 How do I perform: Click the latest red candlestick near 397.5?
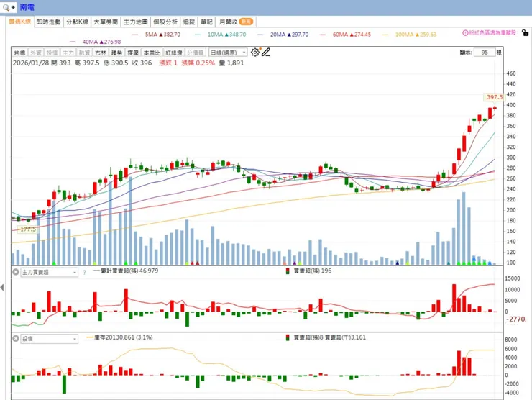tap(495, 109)
